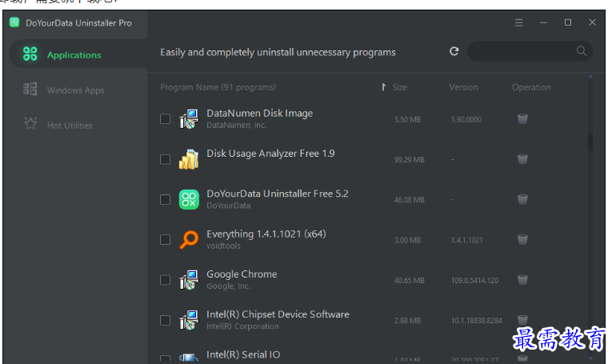Check DataNumen Disk Image checkbox
The image size is (612, 364).
165,118
